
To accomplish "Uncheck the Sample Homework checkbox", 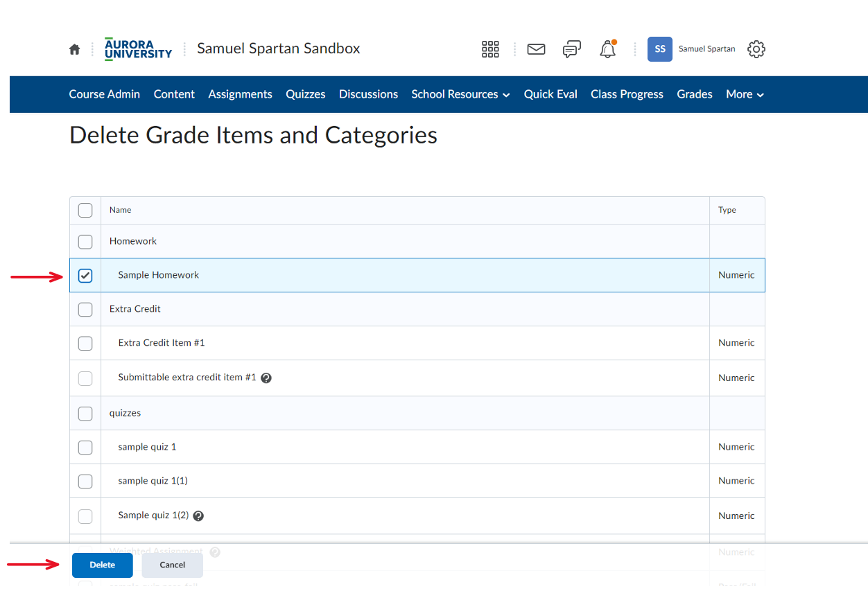I will pos(85,276).
